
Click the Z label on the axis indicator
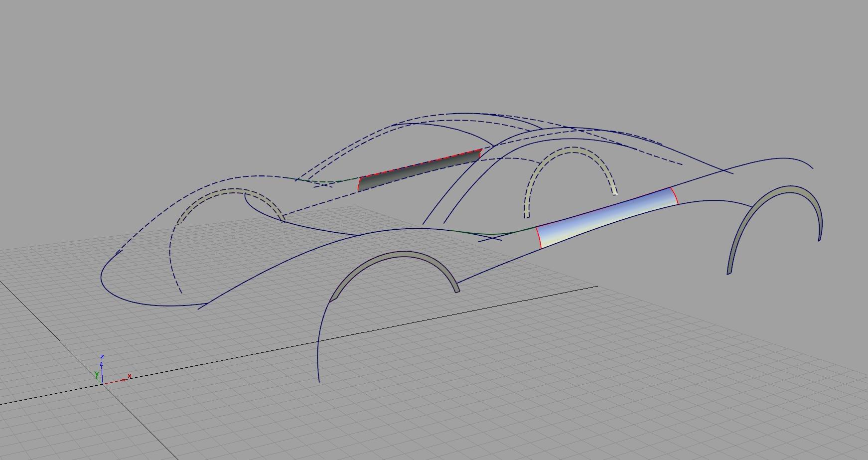(x=102, y=356)
